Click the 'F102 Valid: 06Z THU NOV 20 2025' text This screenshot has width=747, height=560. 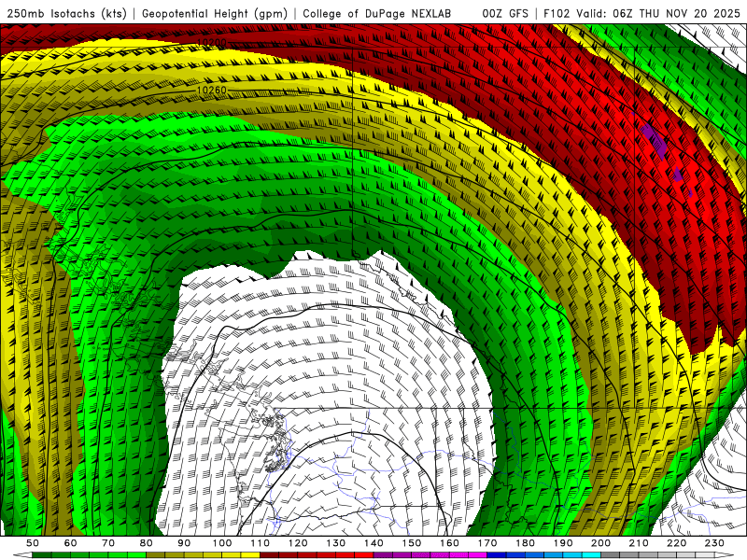(x=641, y=13)
